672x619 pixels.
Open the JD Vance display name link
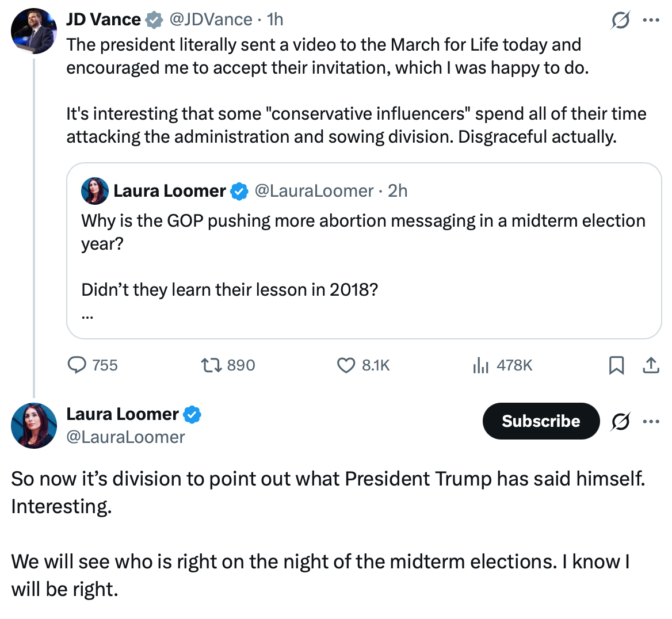click(104, 20)
